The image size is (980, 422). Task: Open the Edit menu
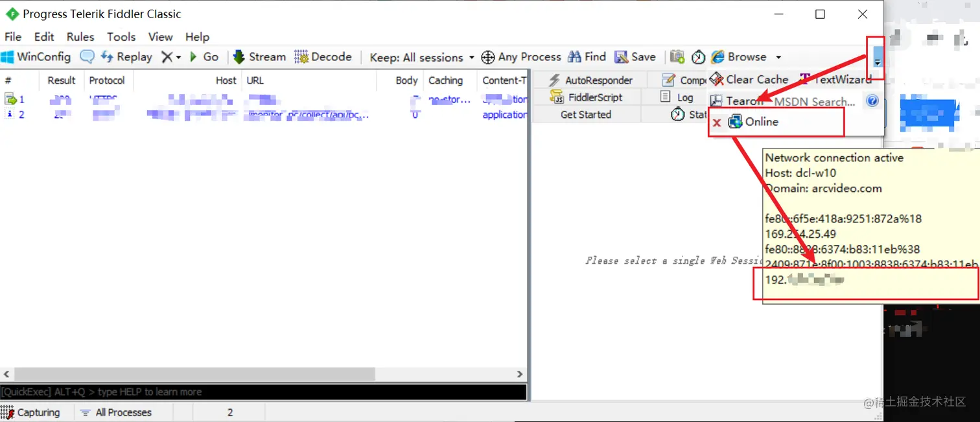point(44,37)
